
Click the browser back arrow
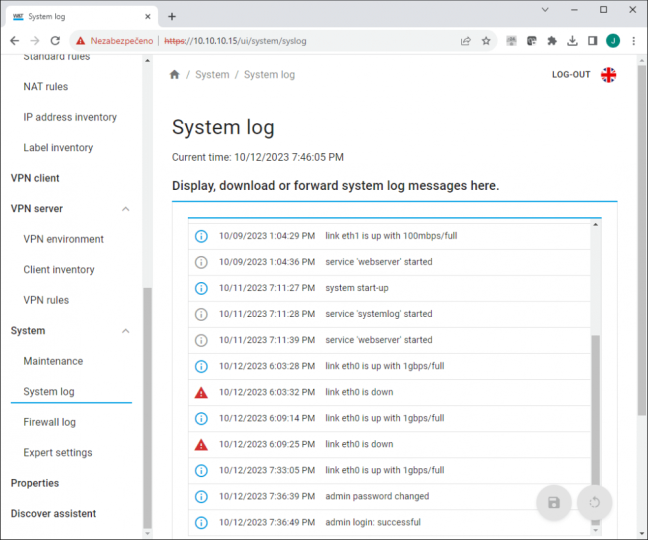pyautogui.click(x=14, y=40)
